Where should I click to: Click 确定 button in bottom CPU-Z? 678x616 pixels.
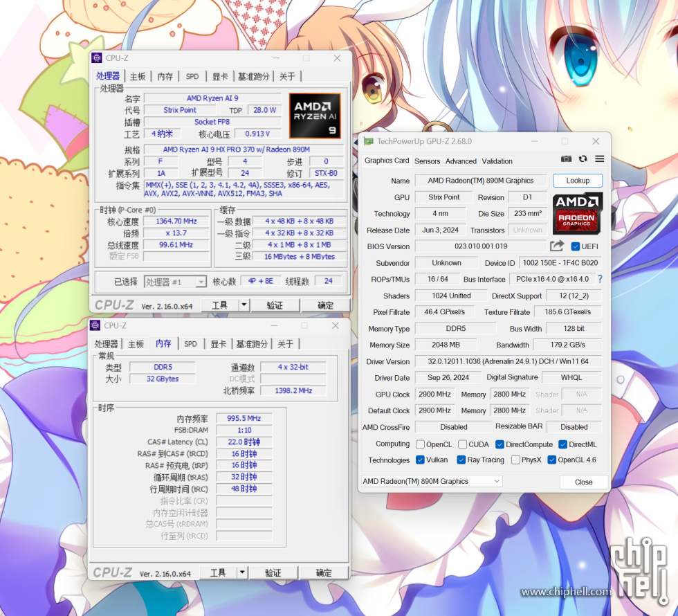click(324, 572)
